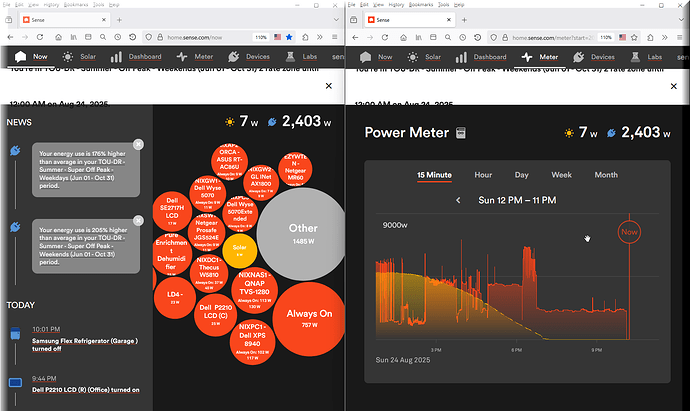Click the site lock icon in the Meter window
Viewport: 690px width, 411px height.
pos(505,38)
